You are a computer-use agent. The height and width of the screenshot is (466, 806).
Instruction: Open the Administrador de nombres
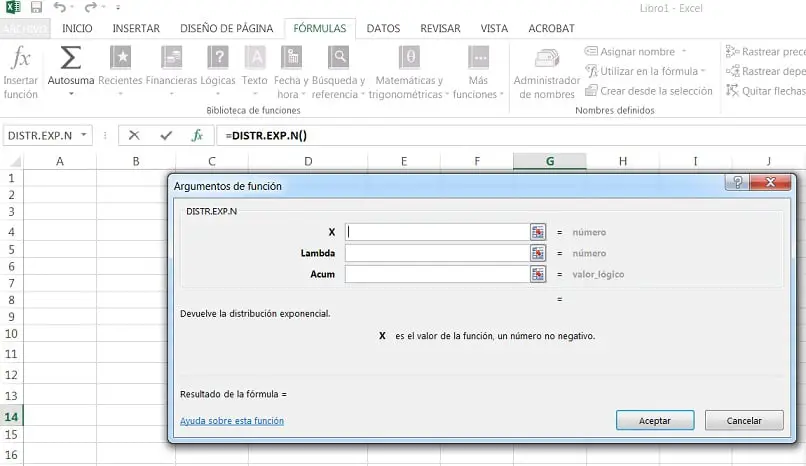(x=547, y=72)
